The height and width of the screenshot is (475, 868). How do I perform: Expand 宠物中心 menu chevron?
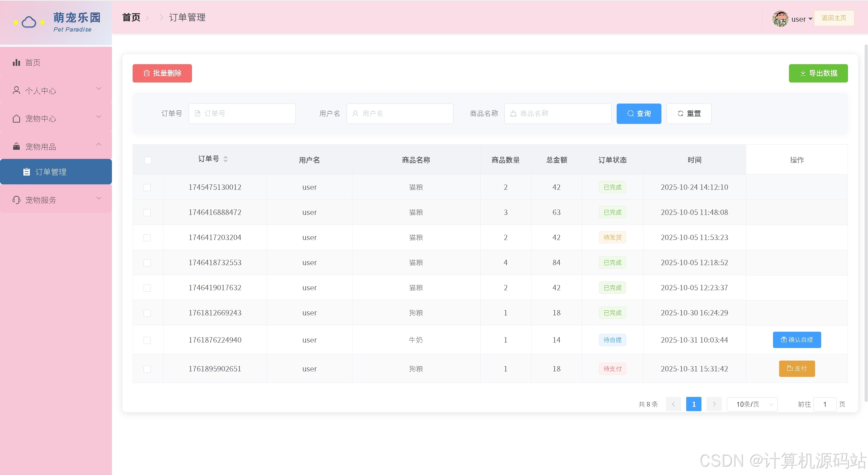[99, 117]
